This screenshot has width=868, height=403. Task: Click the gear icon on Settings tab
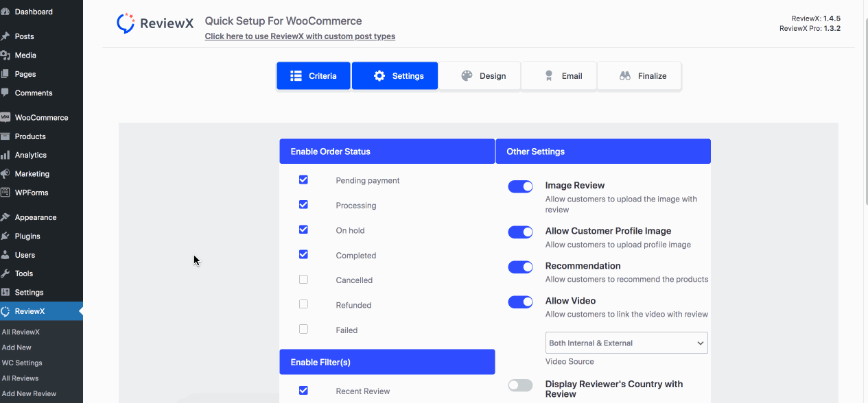[x=379, y=76]
